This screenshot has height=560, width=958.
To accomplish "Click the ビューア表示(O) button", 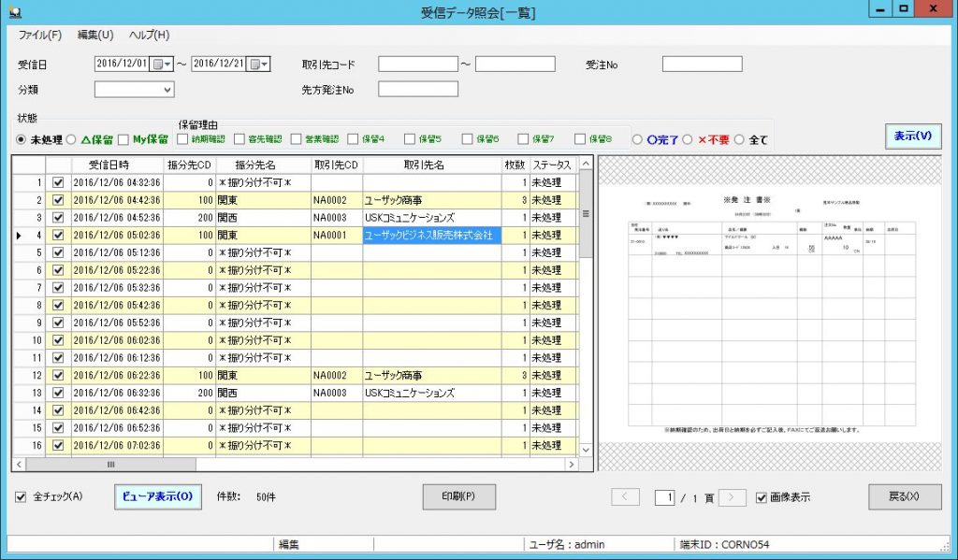I will point(157,496).
